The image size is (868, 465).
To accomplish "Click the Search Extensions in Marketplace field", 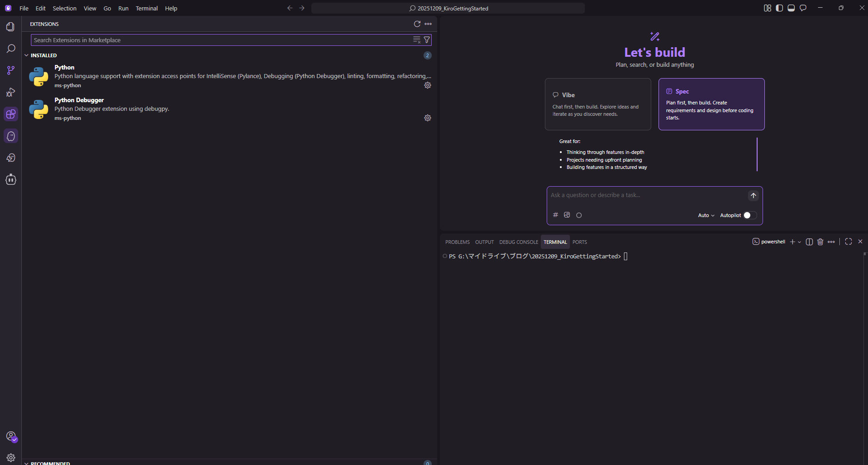I will (220, 40).
